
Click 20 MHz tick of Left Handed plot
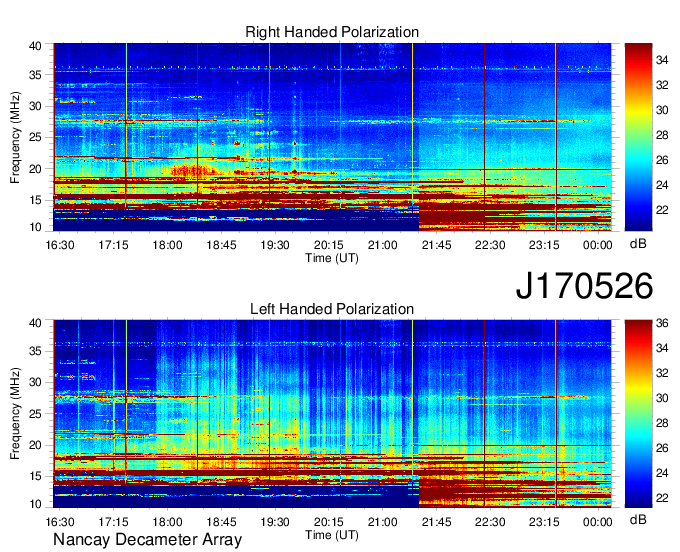click(35, 445)
